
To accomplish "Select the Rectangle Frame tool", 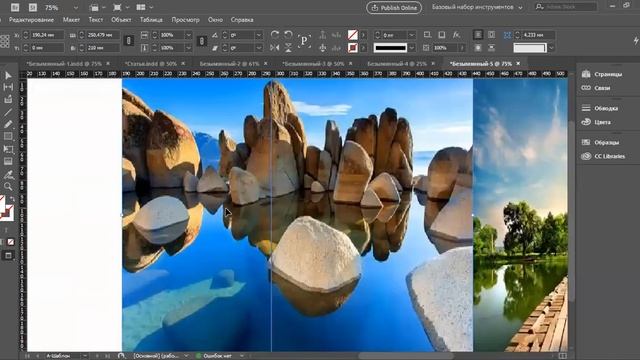I will (8, 136).
